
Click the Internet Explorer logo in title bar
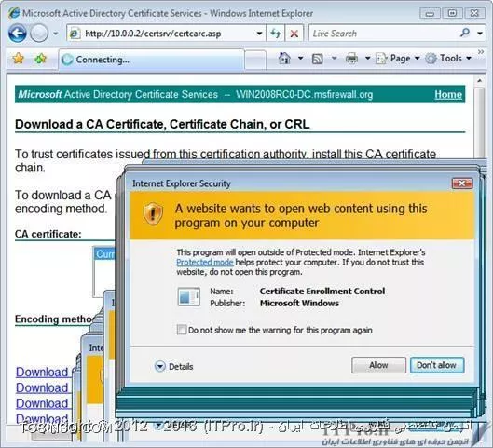pos(14,13)
